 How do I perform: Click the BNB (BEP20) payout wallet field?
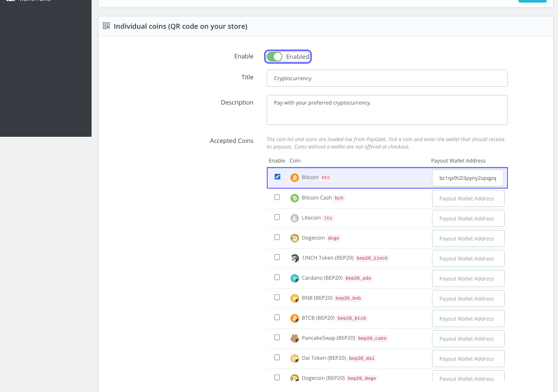click(x=468, y=298)
